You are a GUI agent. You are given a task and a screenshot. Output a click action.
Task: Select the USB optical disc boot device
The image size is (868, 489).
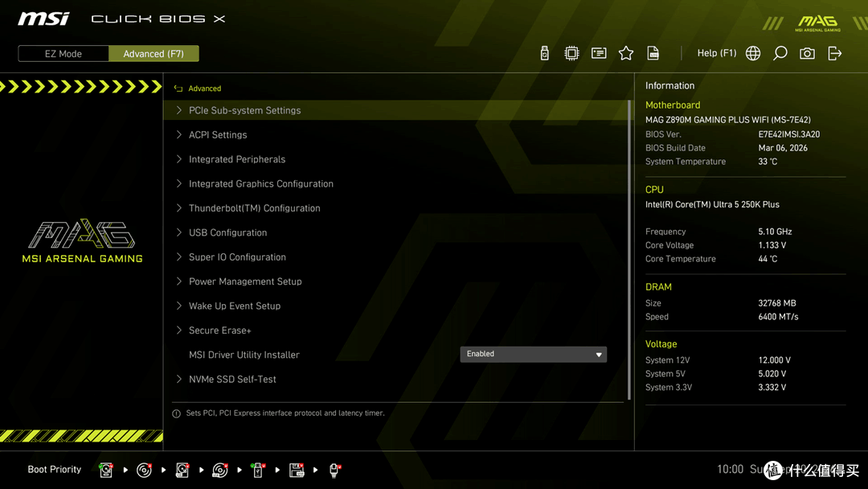tap(219, 470)
